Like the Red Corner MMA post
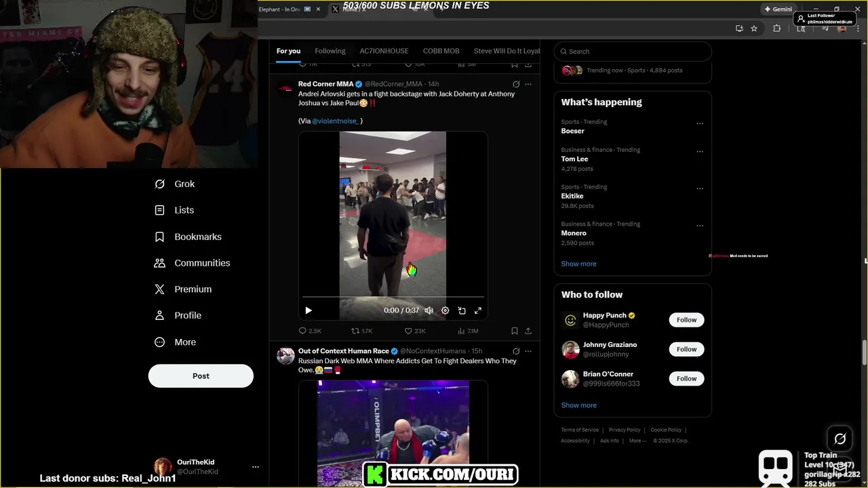The image size is (868, 488). click(415, 331)
